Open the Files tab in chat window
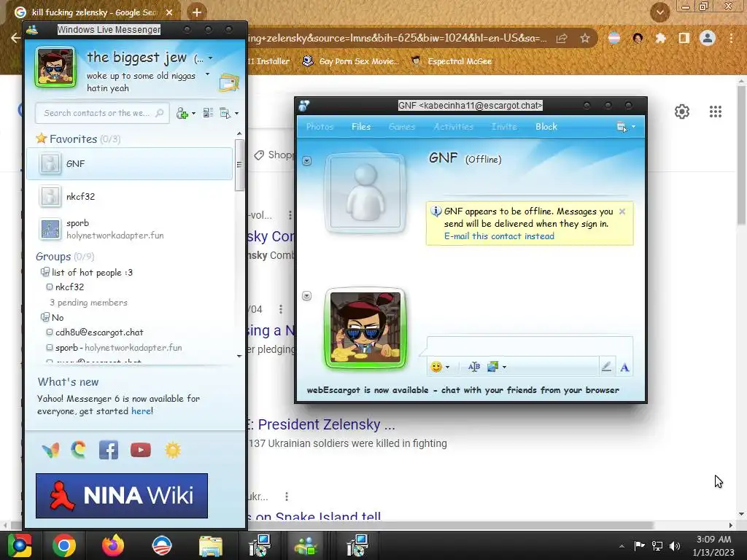The image size is (747, 560). tap(360, 127)
